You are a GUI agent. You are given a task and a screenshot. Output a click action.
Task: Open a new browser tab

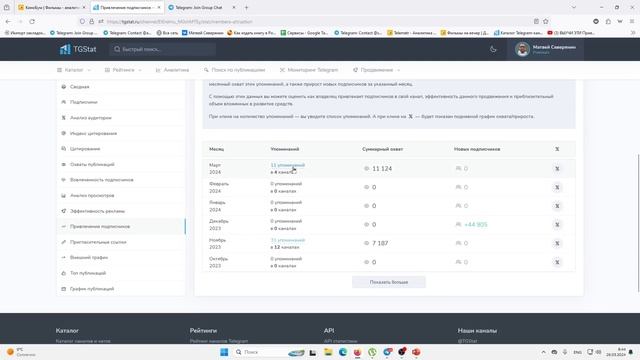(247, 7)
